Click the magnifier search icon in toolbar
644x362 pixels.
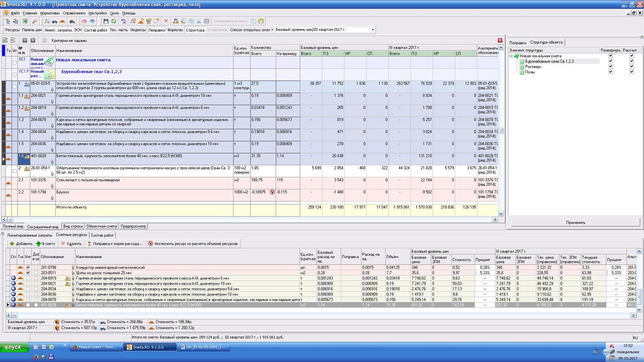click(x=34, y=21)
